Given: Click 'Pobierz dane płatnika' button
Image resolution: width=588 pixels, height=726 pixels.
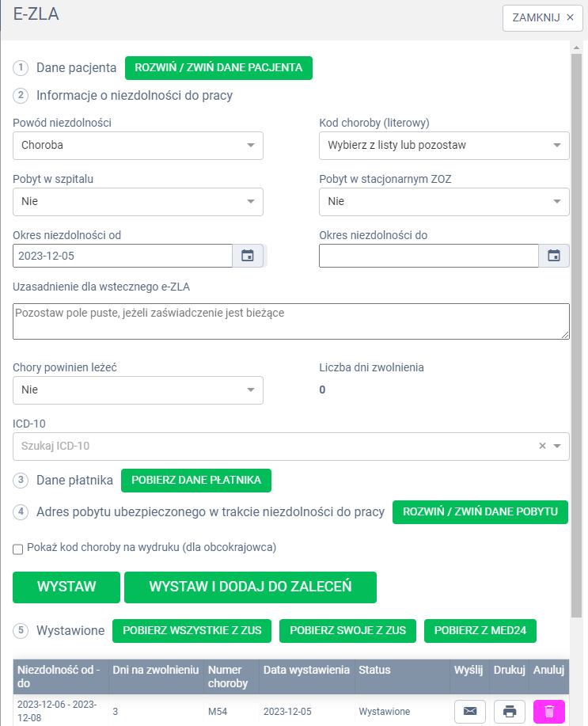Looking at the screenshot, I should pyautogui.click(x=196, y=480).
